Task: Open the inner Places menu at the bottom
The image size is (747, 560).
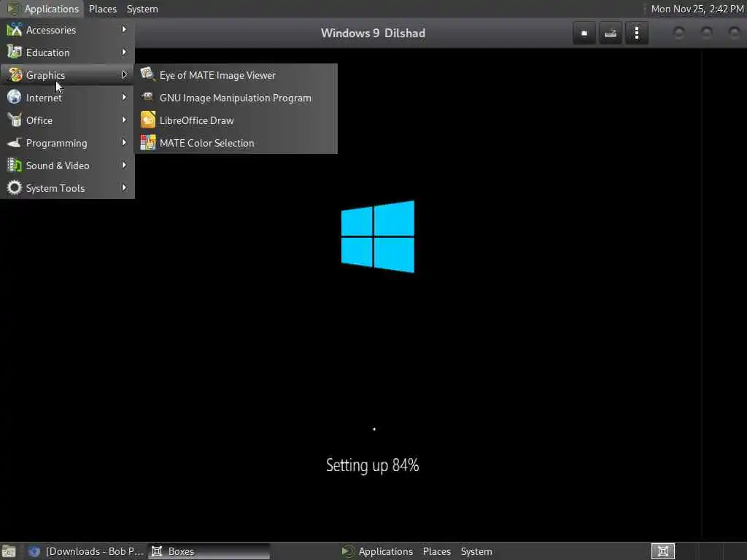Action: pos(436,551)
